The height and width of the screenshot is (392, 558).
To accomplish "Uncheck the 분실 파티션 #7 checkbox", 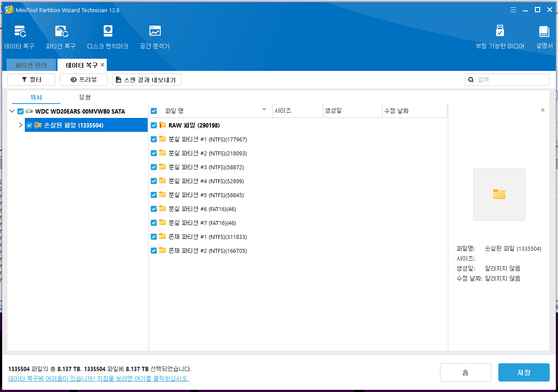I will [x=154, y=223].
